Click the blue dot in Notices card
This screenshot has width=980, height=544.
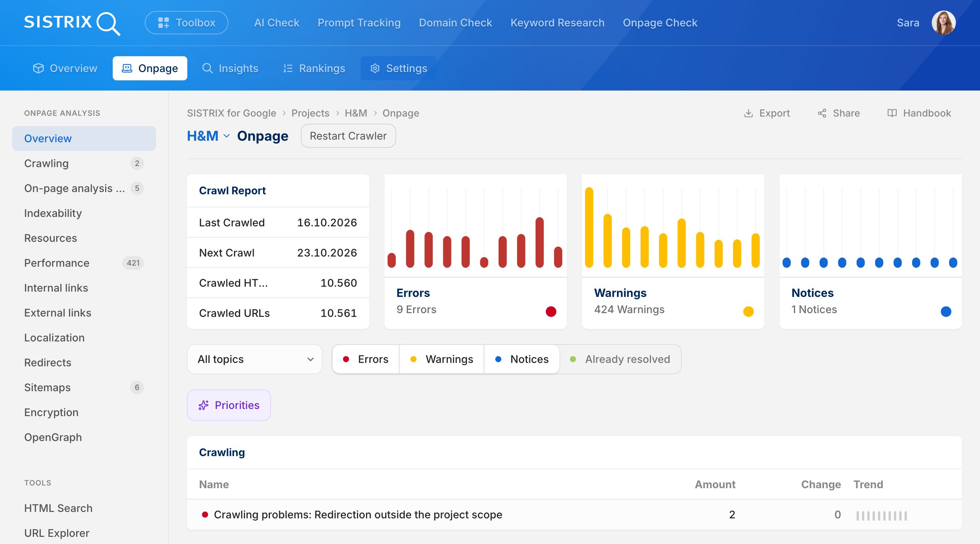pos(946,311)
